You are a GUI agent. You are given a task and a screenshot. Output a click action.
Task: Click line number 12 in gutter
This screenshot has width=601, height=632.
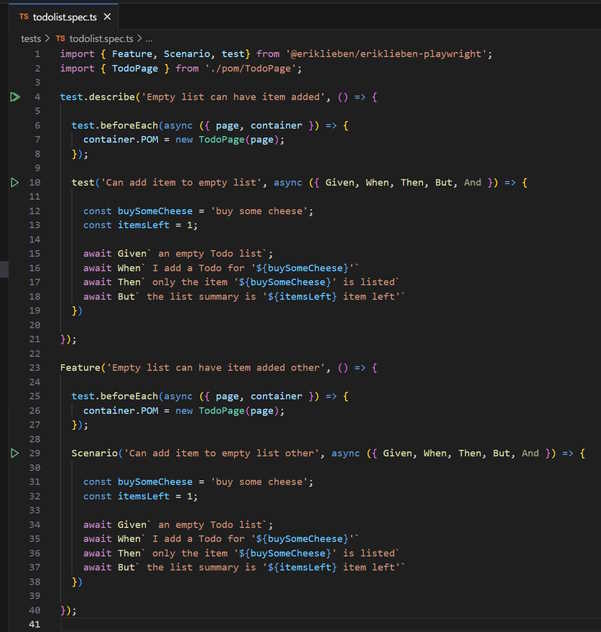tap(35, 211)
